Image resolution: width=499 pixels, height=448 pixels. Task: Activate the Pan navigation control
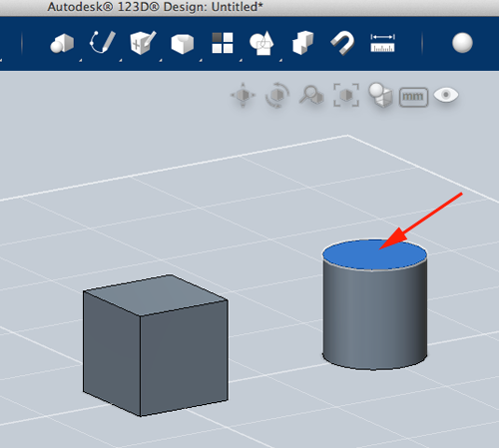(x=243, y=95)
